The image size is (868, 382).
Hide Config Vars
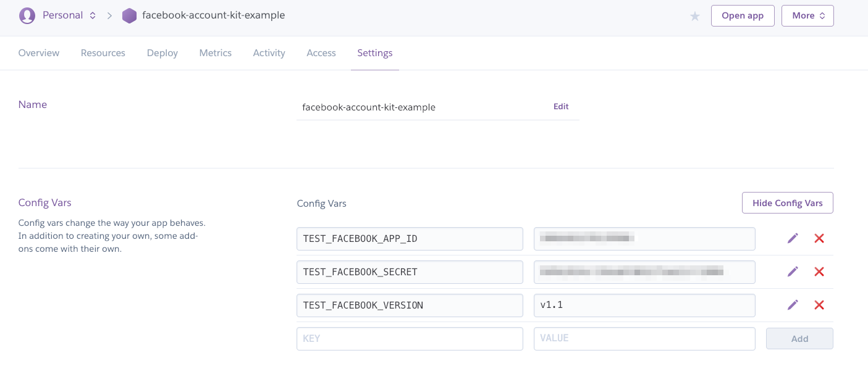coord(787,203)
